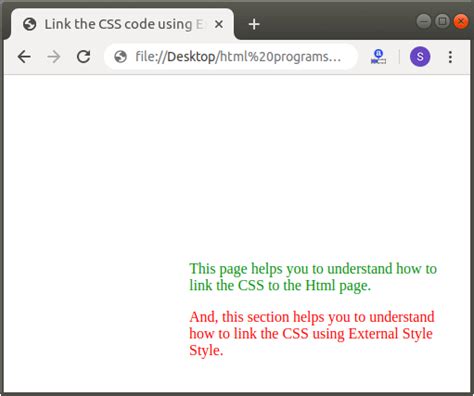
Task: Click the address bar showing file://Desktop URL
Action: point(231,57)
